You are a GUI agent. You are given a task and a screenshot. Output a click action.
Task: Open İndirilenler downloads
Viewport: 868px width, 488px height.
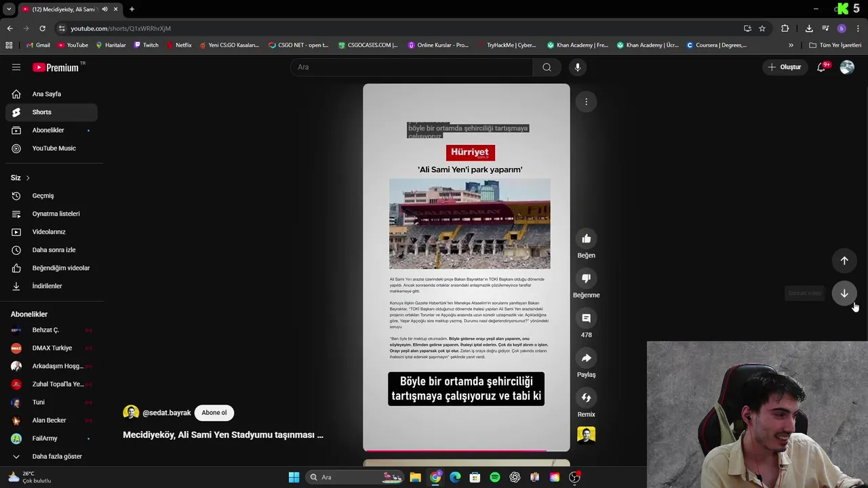[x=52, y=286]
